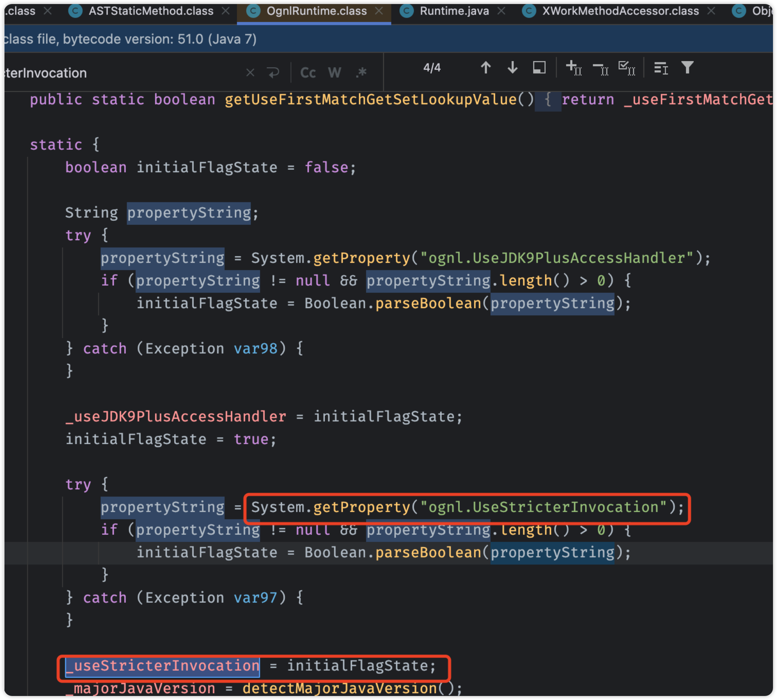Click the OgnlRuntime.class file icon

pos(253,11)
